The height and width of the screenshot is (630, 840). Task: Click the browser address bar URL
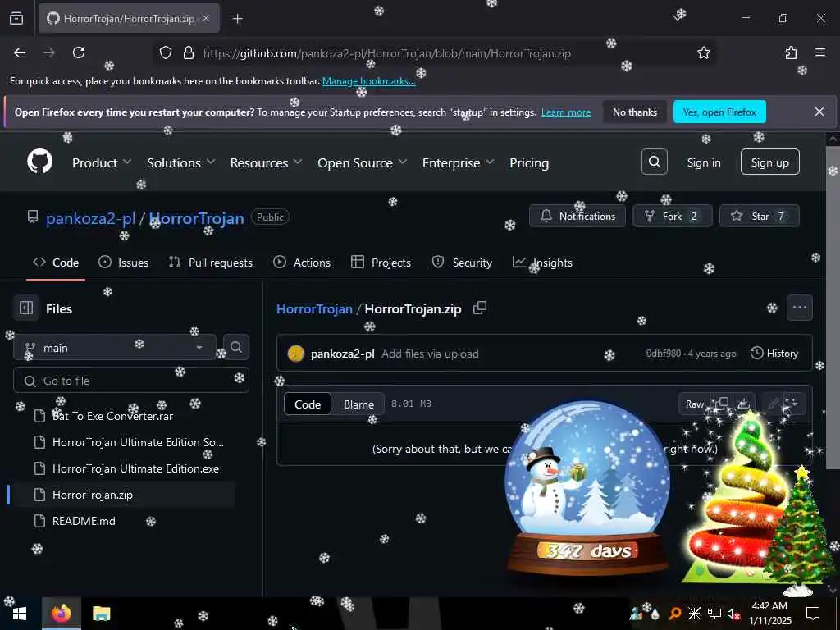click(387, 53)
